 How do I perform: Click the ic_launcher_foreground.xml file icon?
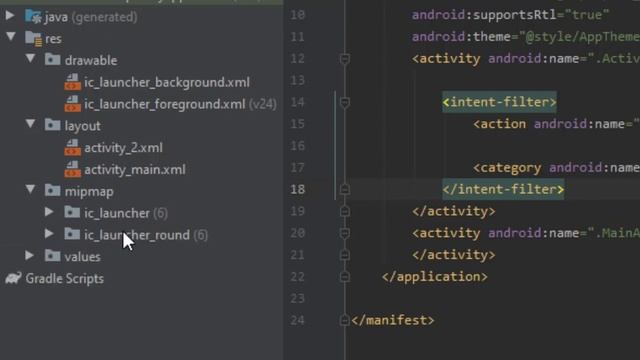pos(73,104)
